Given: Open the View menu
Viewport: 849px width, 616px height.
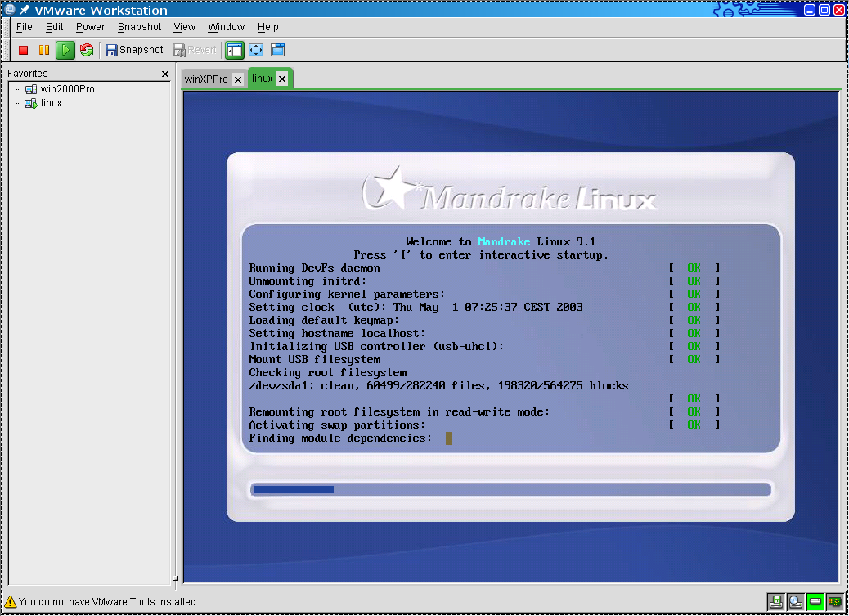Looking at the screenshot, I should pos(185,27).
